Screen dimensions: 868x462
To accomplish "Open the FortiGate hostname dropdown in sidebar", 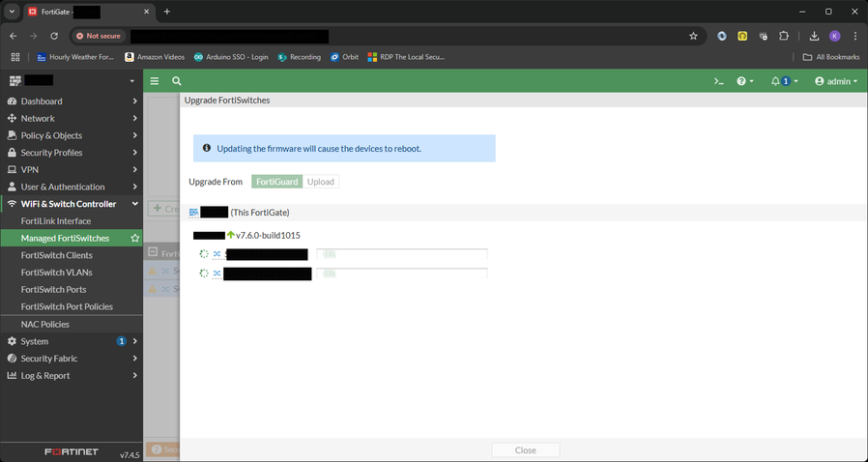I will tap(131, 81).
